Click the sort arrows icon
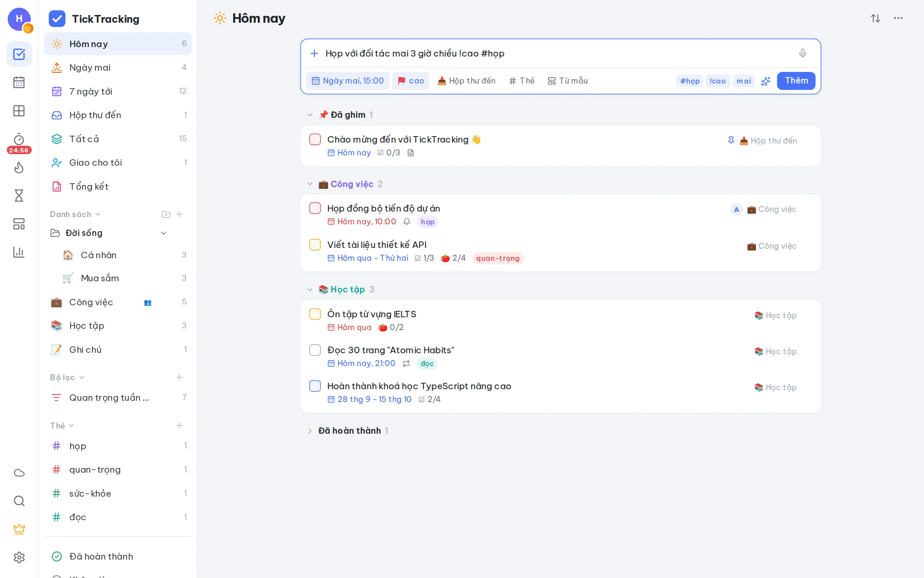This screenshot has height=578, width=924. pyautogui.click(x=875, y=18)
